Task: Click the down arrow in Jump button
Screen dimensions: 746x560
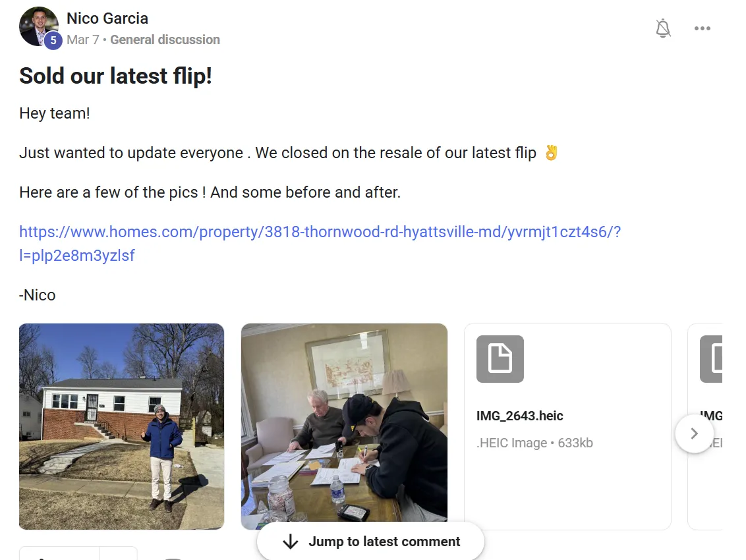Action: [290, 542]
